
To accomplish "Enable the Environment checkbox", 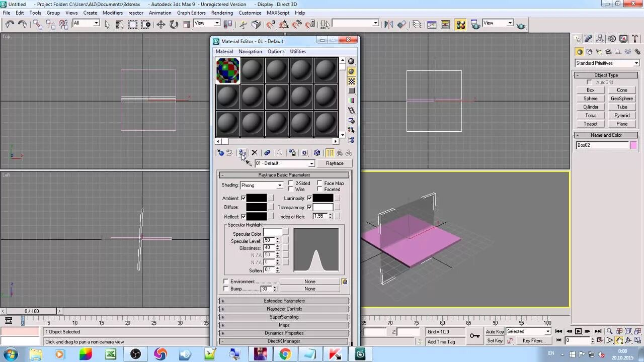I will pos(226,282).
